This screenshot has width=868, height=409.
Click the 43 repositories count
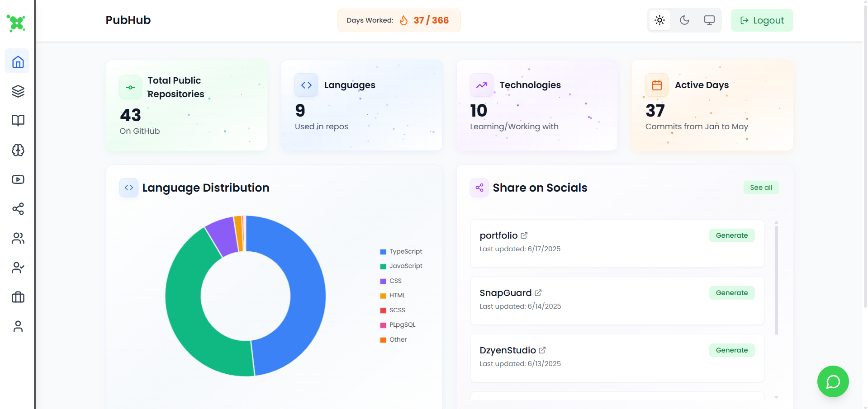(130, 115)
